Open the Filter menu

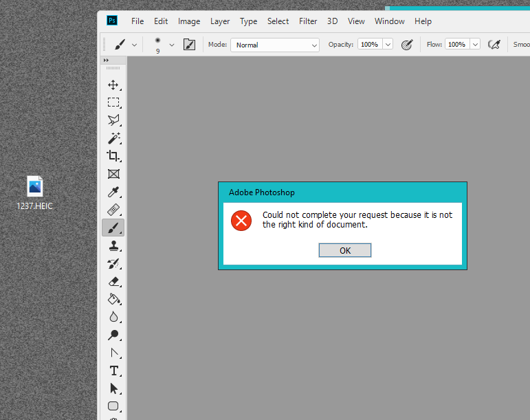(x=308, y=21)
